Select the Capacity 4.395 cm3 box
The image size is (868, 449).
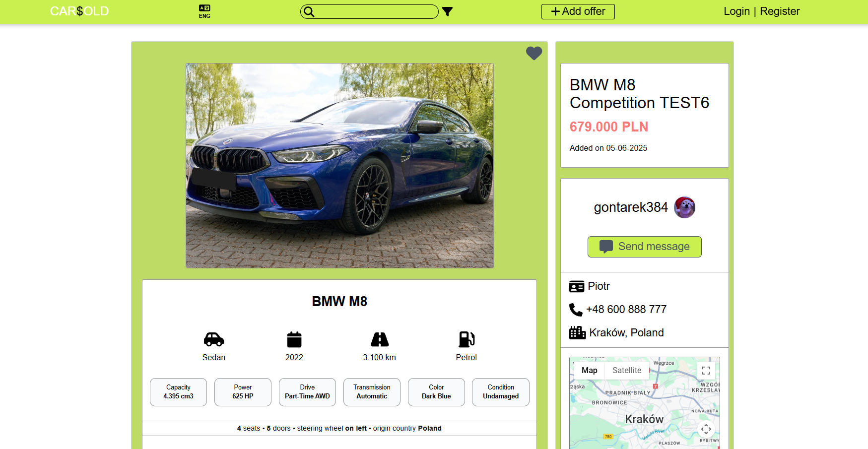click(178, 392)
